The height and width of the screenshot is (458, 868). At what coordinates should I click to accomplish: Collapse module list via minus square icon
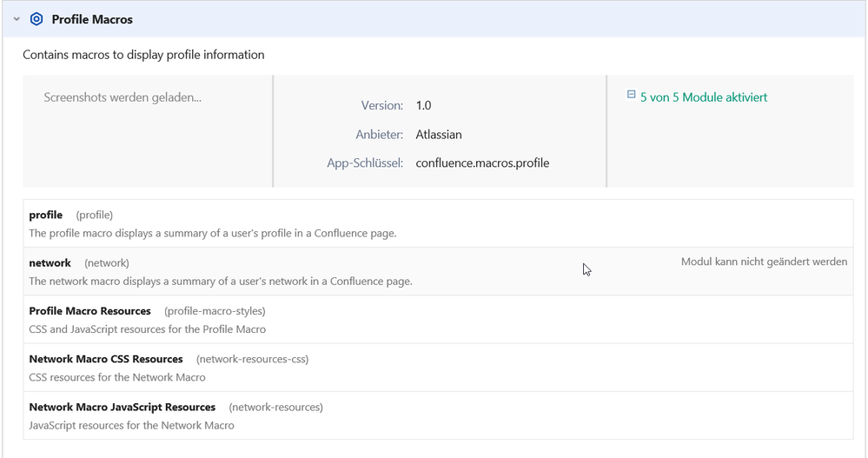pyautogui.click(x=631, y=95)
